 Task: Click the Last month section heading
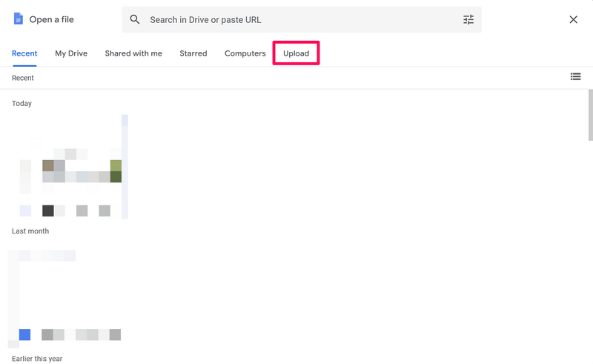(30, 231)
